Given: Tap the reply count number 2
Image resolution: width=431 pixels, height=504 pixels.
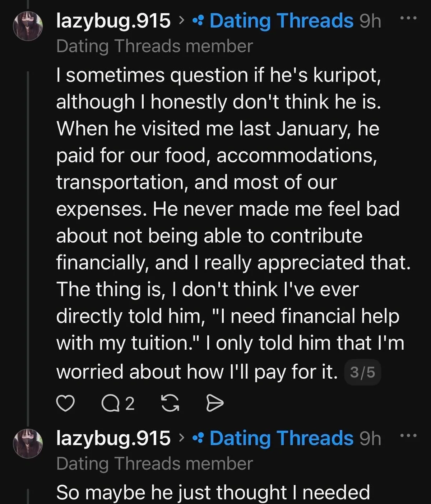Looking at the screenshot, I should pyautogui.click(x=130, y=404).
